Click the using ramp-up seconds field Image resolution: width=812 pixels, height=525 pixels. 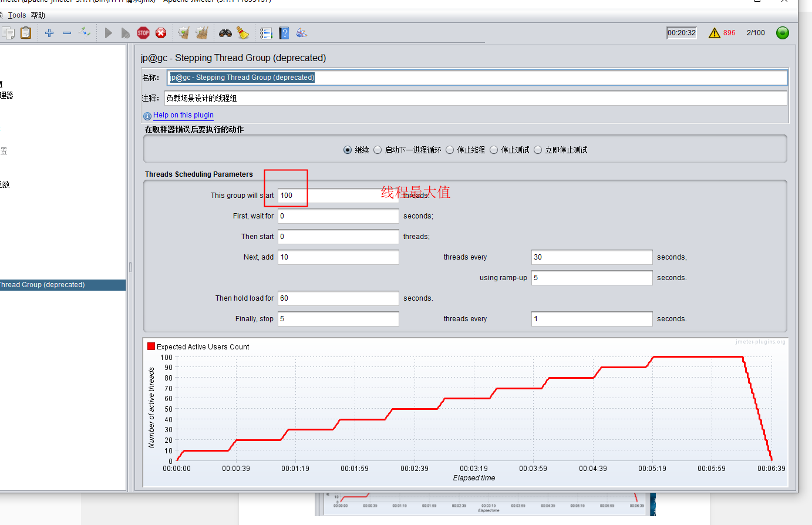592,278
